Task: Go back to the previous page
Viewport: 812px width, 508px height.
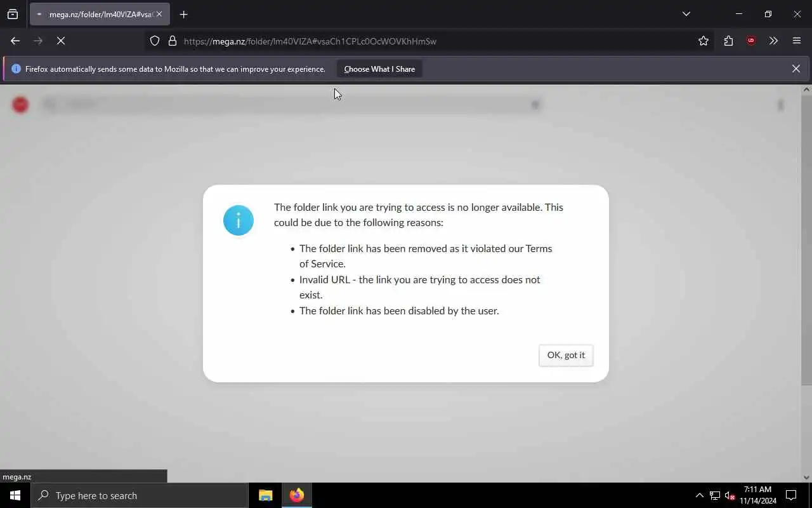Action: click(x=15, y=41)
